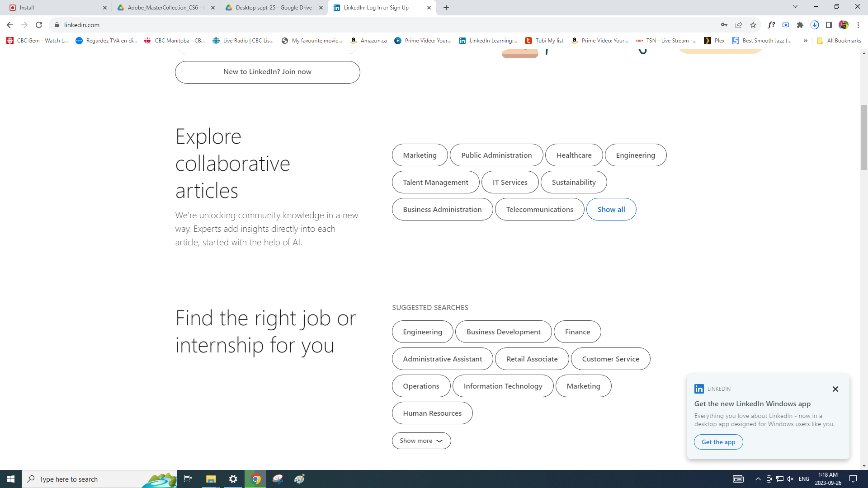This screenshot has height=488, width=868.
Task: Click New to LinkedIn? Join now button
Action: pos(267,72)
